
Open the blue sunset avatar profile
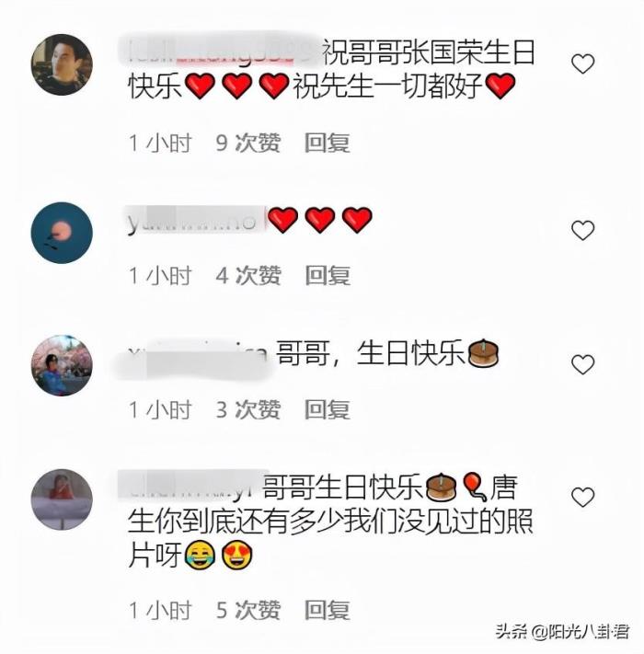[62, 233]
